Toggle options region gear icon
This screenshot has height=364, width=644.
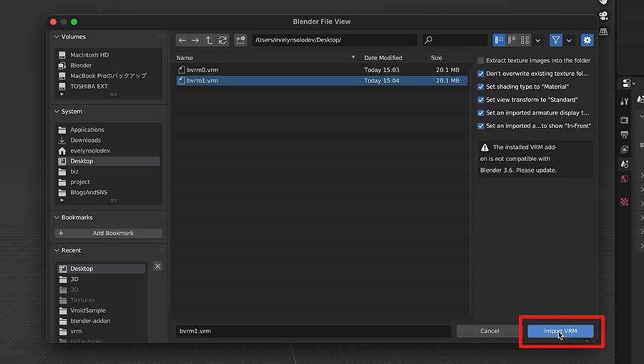(587, 40)
